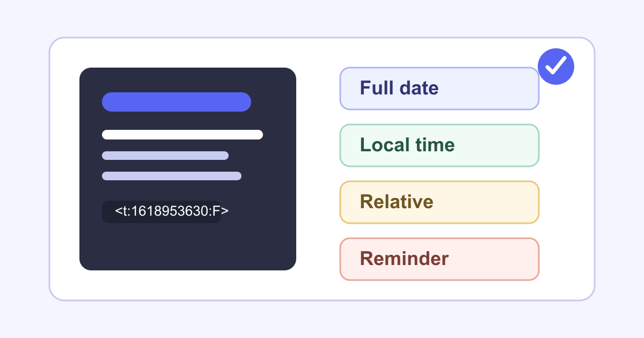Image resolution: width=644 pixels, height=338 pixels.
Task: Click blank white panel area below Reminder option
Action: click(439, 290)
